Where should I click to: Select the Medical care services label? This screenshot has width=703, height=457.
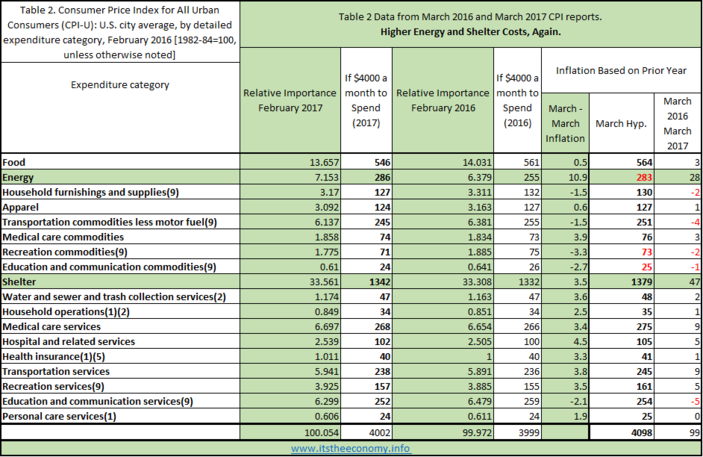52,326
